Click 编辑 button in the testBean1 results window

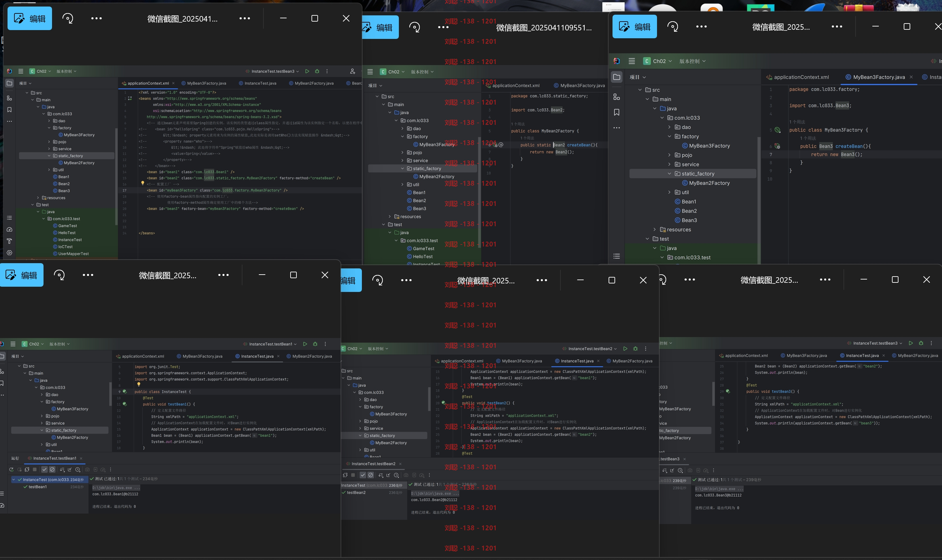[22, 275]
